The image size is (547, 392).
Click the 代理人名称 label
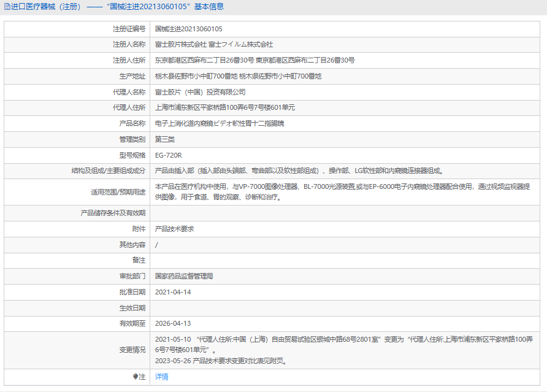[129, 92]
